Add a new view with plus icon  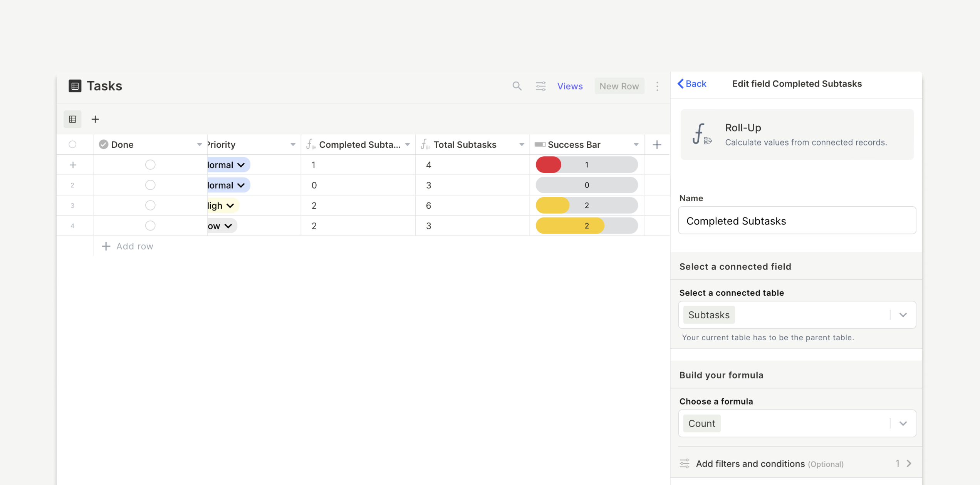(x=95, y=119)
